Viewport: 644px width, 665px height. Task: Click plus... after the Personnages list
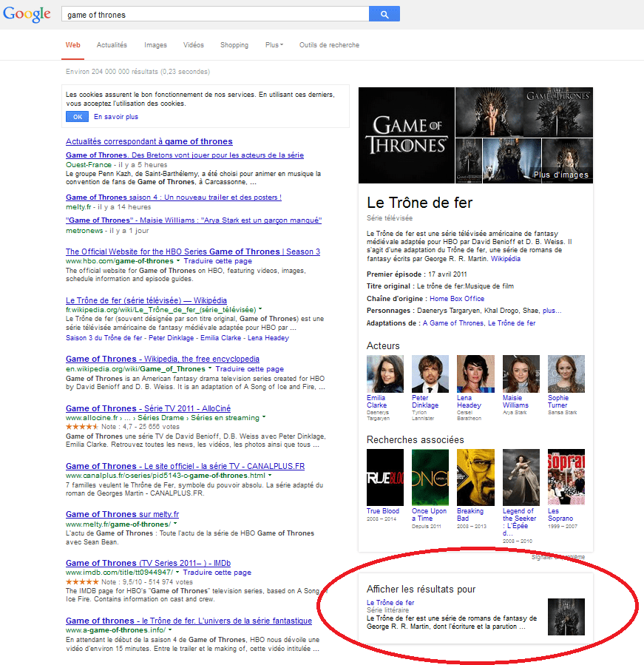point(552,311)
